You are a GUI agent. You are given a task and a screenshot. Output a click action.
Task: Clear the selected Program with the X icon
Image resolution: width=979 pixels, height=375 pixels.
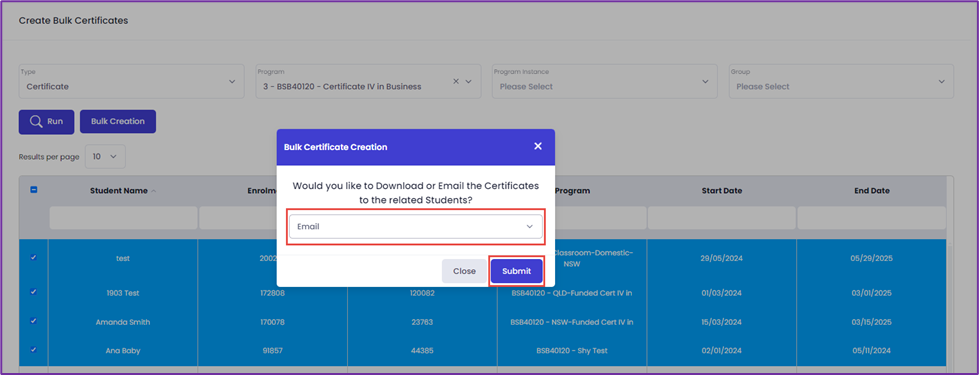pyautogui.click(x=456, y=81)
